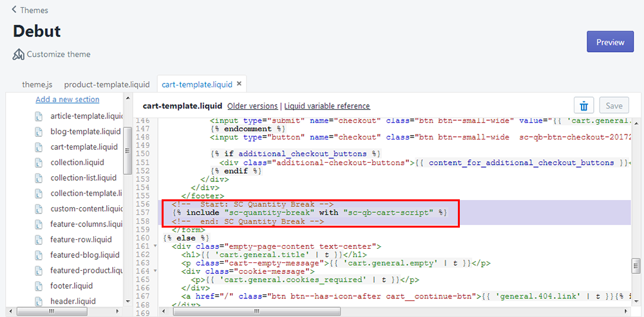This screenshot has height=317, width=644.
Task: Collapse the code block at line 161
Action: (156, 246)
